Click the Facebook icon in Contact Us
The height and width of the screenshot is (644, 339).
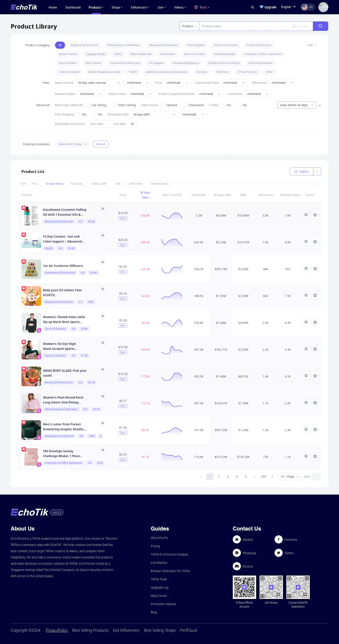point(278,539)
